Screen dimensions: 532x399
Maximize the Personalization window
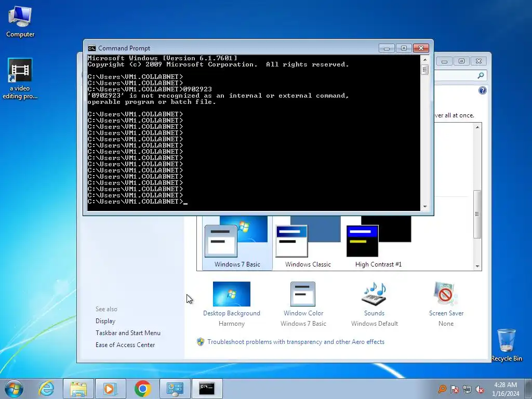pos(461,61)
